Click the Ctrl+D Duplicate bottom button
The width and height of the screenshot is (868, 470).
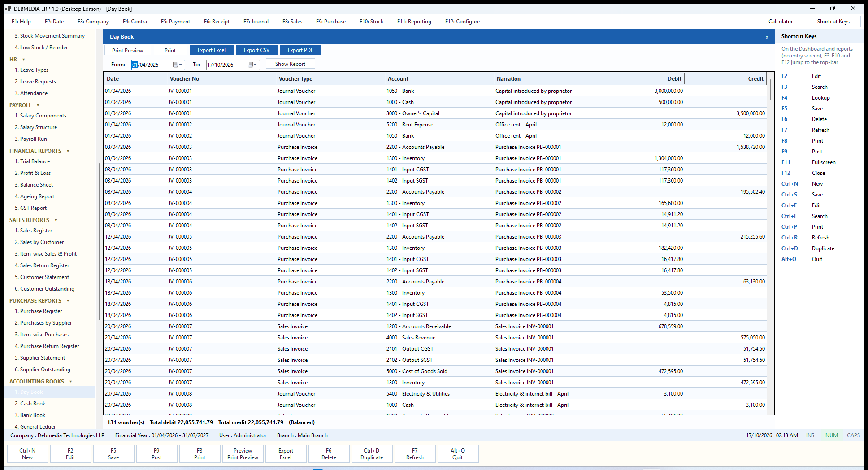click(372, 454)
